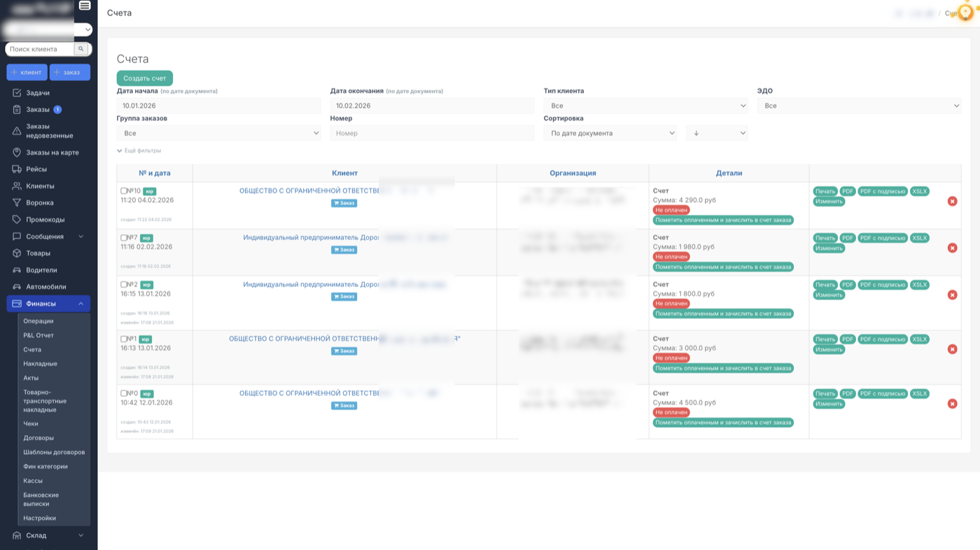Open Автомобили car sidebar item
The height and width of the screenshot is (550, 980).
[x=46, y=287]
